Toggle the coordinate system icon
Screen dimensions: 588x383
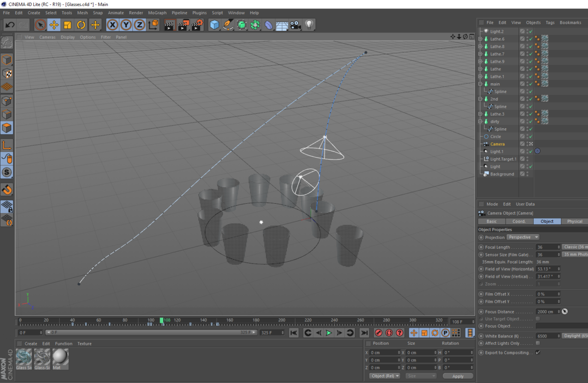[x=153, y=24]
